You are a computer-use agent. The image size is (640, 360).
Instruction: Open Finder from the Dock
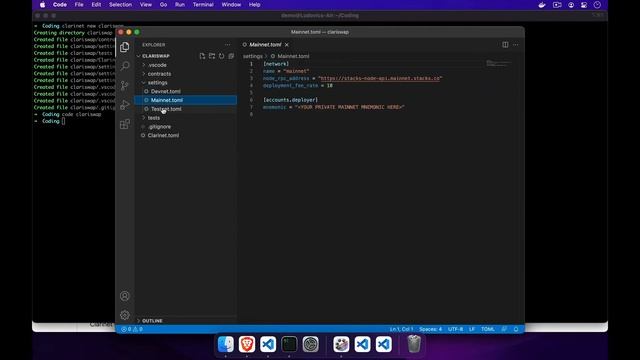226,344
